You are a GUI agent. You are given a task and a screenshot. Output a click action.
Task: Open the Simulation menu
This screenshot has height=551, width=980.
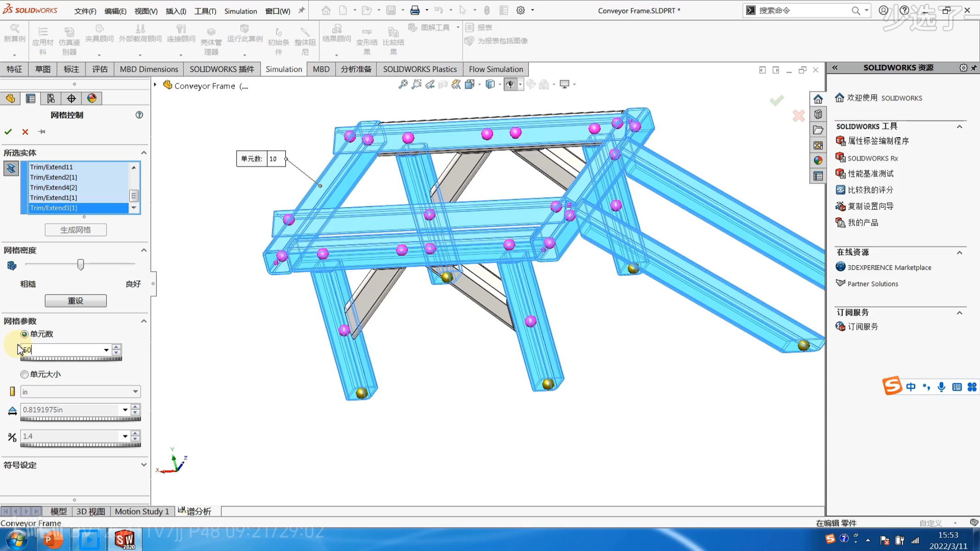(241, 11)
